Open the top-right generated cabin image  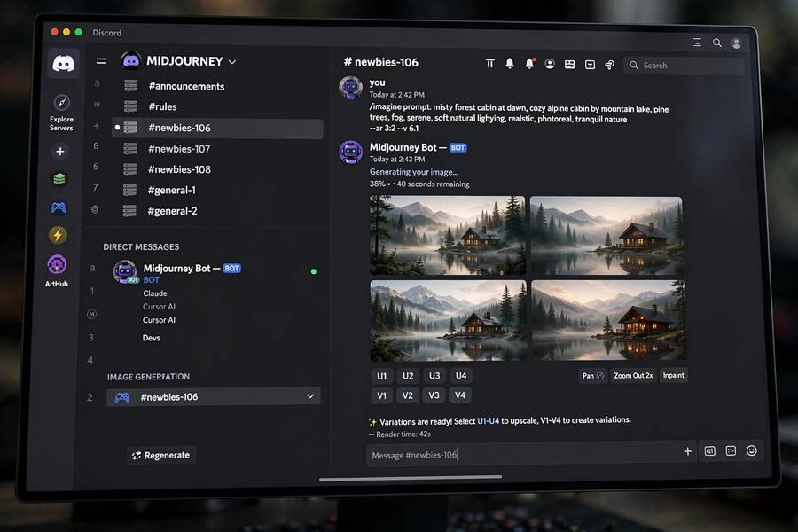[x=606, y=236]
